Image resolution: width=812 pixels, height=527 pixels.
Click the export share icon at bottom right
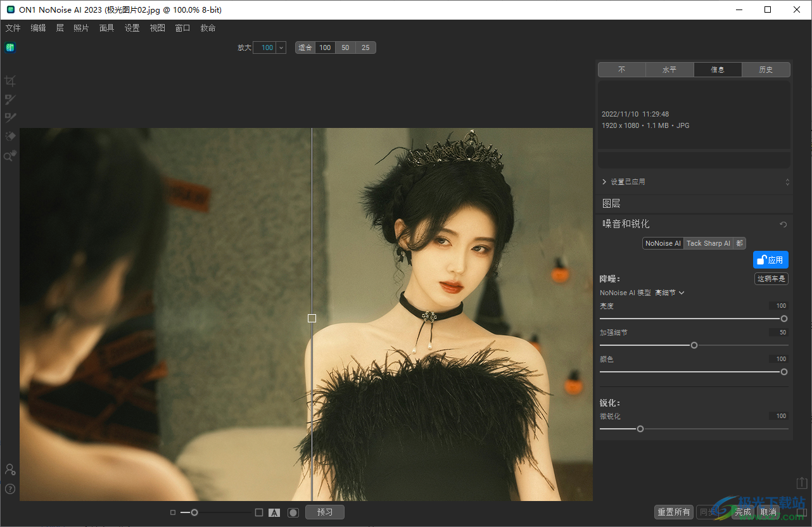pyautogui.click(x=802, y=483)
